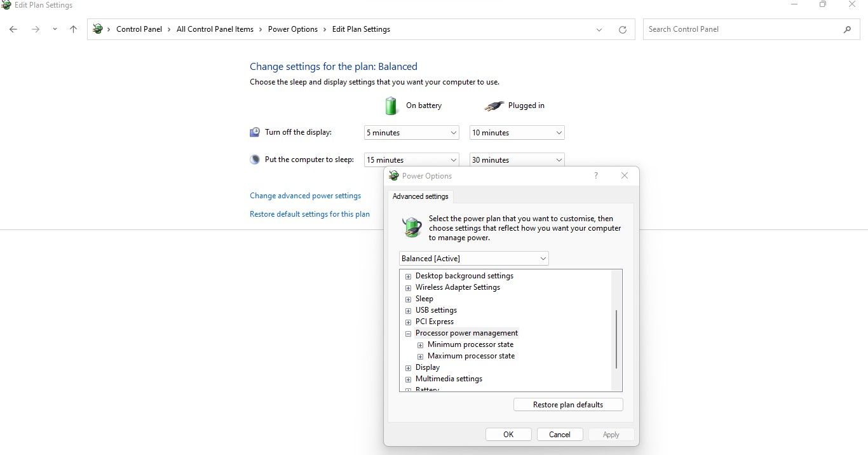
Task: Click the back navigation arrow
Action: click(13, 29)
